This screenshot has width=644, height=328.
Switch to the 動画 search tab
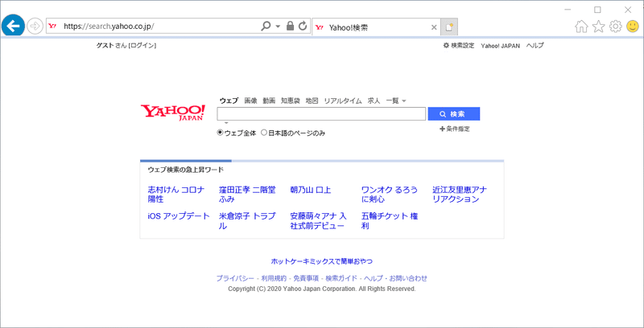[x=269, y=100]
